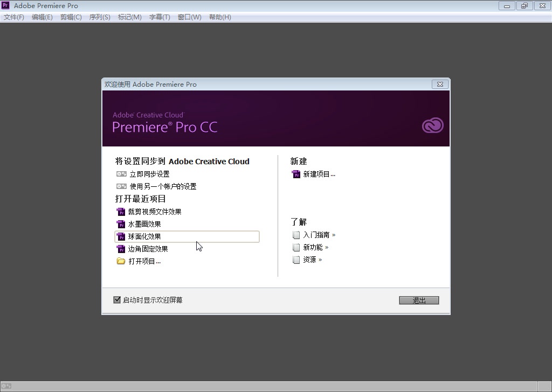Open recent project 边角固定效果
The width and height of the screenshot is (552, 392).
click(x=148, y=249)
